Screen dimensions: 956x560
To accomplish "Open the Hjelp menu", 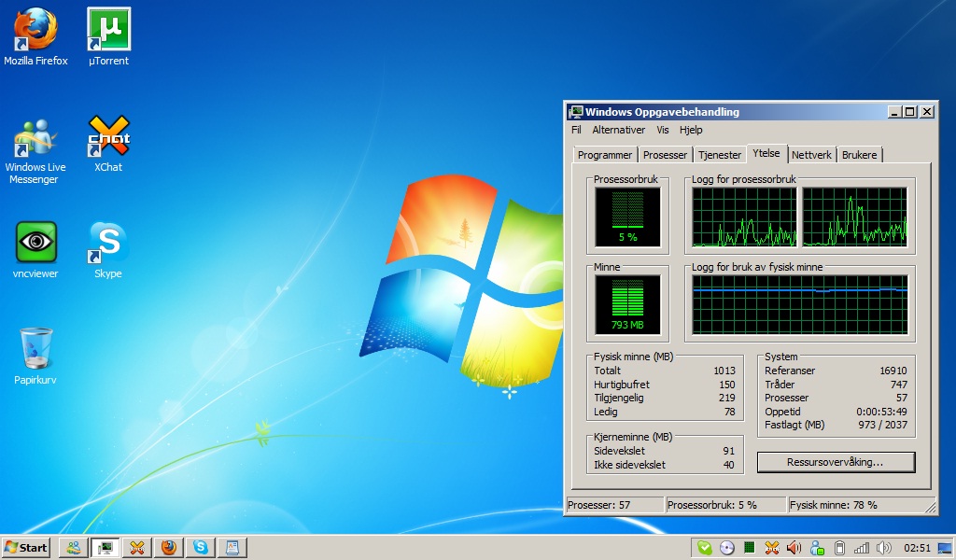I will (x=691, y=130).
